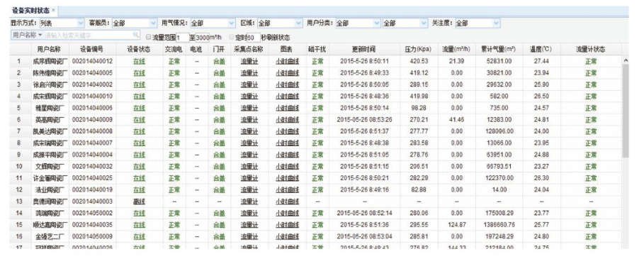Viewport: 644px width, 266px height.
Task: Click the search magnifier icon in keyword box
Action: click(135, 35)
